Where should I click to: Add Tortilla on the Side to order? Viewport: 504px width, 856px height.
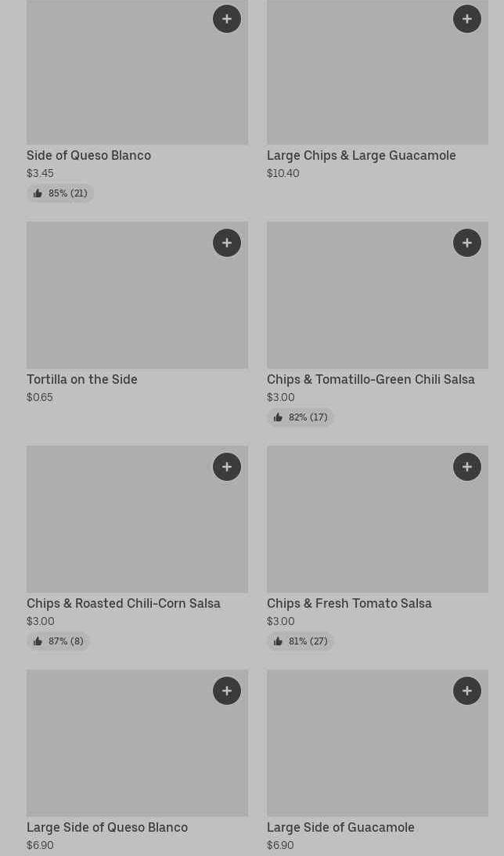(x=227, y=243)
